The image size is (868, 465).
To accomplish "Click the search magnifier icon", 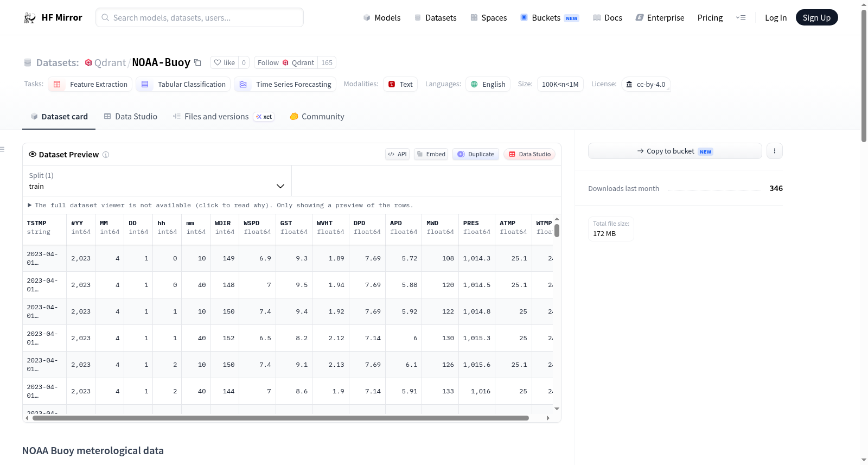I will point(105,17).
